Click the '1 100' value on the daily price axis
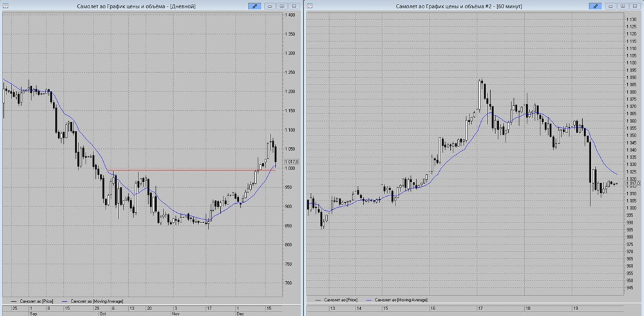644x316 pixels. point(291,130)
